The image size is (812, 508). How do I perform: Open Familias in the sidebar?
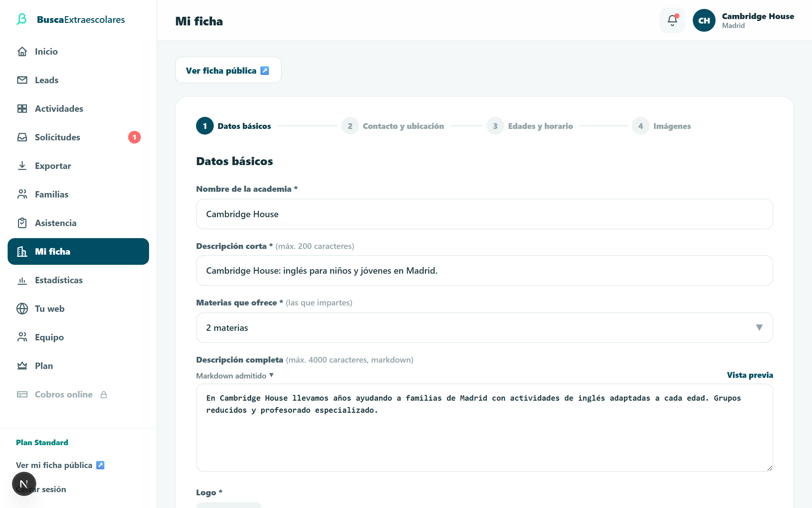coord(78,194)
